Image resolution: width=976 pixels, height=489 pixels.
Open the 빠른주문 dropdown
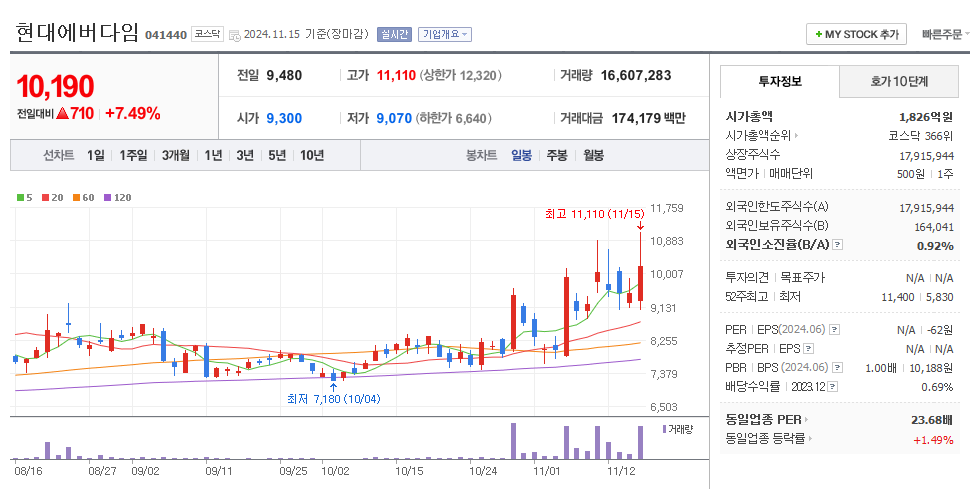[946, 34]
